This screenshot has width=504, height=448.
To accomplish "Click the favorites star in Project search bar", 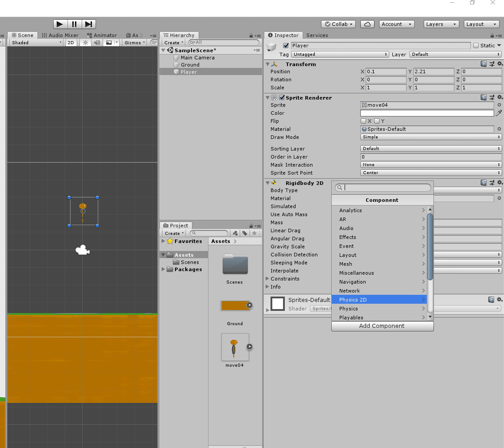I will point(254,233).
